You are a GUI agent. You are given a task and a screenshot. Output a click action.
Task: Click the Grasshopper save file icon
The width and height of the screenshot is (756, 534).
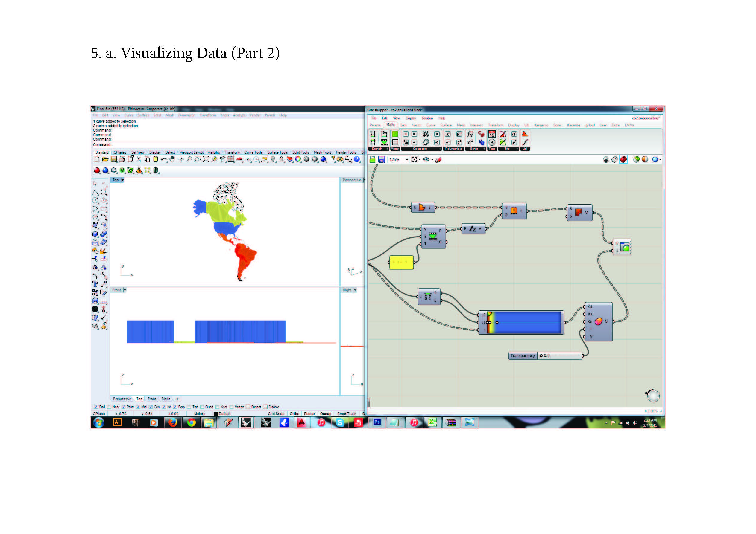[x=381, y=160]
